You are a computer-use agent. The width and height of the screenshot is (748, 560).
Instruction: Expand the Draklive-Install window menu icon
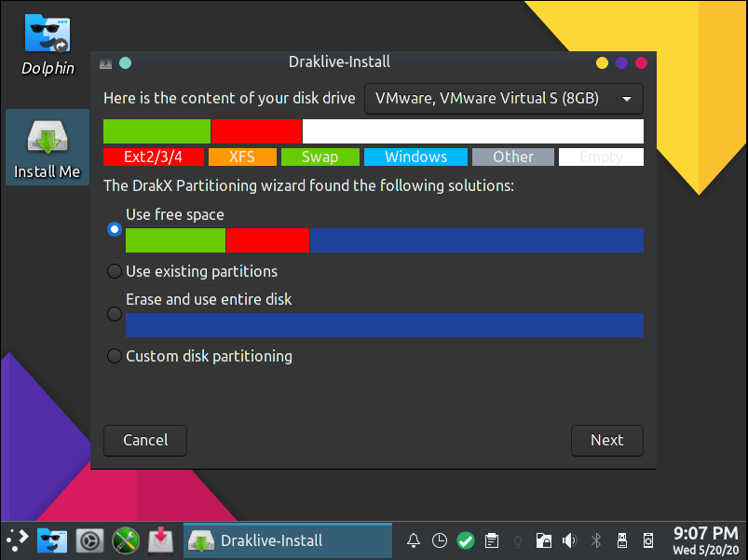[x=105, y=62]
